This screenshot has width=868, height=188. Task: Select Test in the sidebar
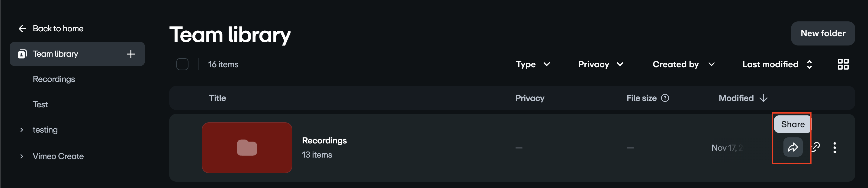(x=40, y=104)
